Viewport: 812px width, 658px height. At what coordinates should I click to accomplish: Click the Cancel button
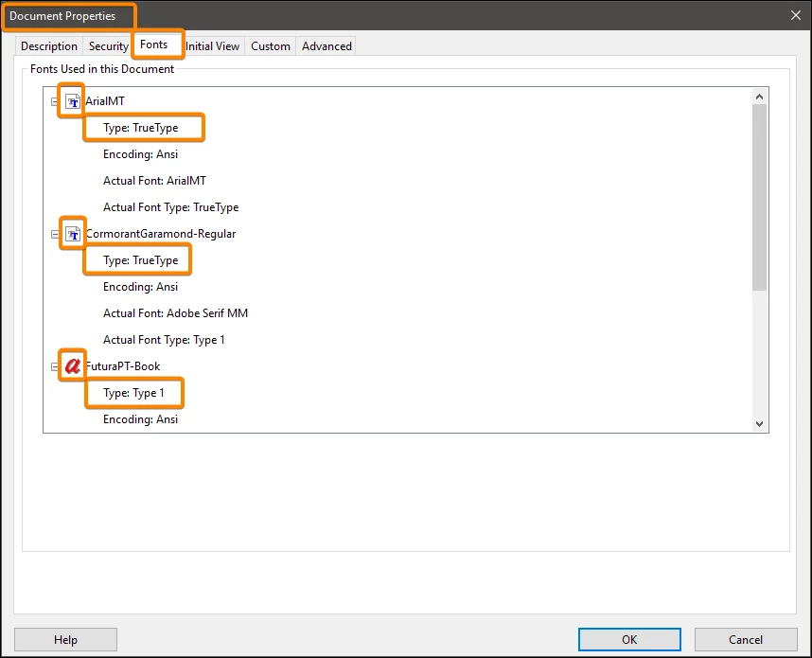point(746,640)
